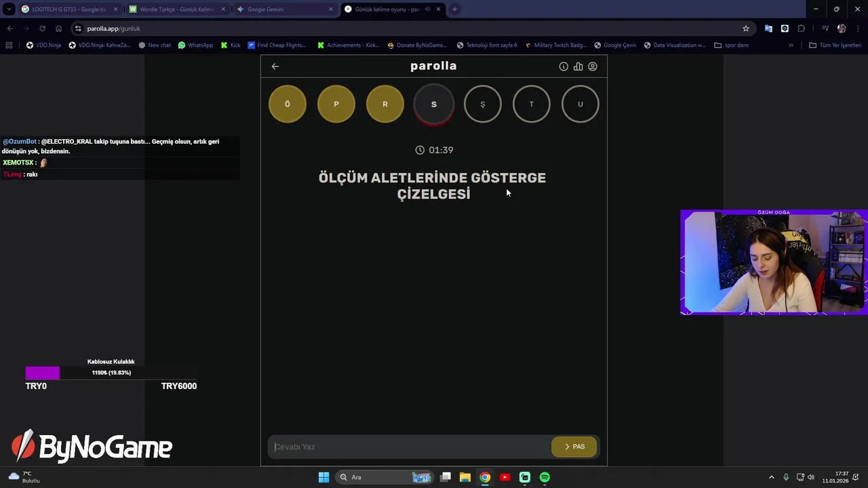Screen dimensions: 868x488
Task: Open the Donate ByNoGame bookmark
Action: [417, 45]
